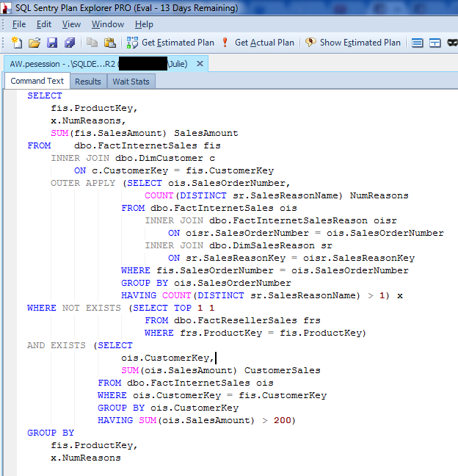Viewport: 458px width, 476px height.
Task: Click SUM(fis.SalesAmount) in the query
Action: (x=109, y=133)
